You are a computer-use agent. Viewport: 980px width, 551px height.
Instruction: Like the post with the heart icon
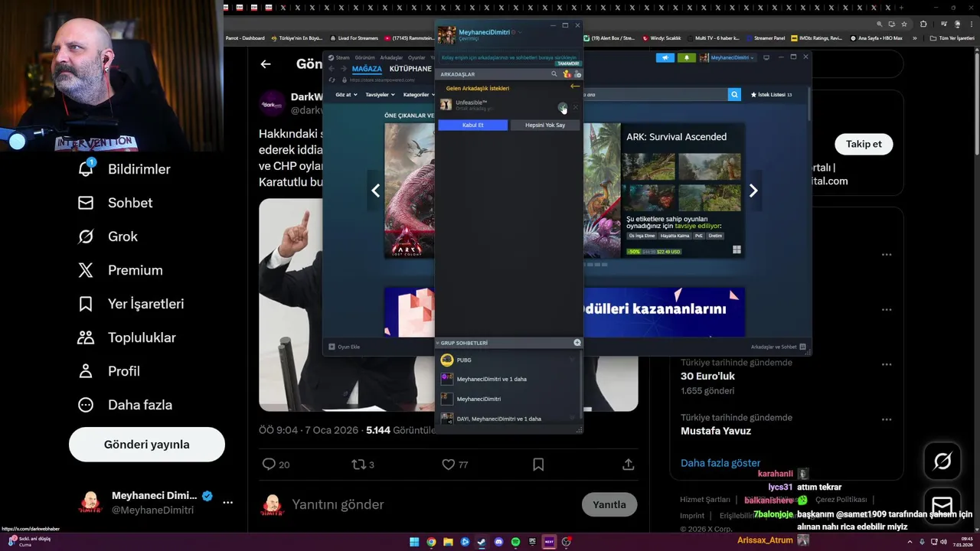[x=449, y=465]
